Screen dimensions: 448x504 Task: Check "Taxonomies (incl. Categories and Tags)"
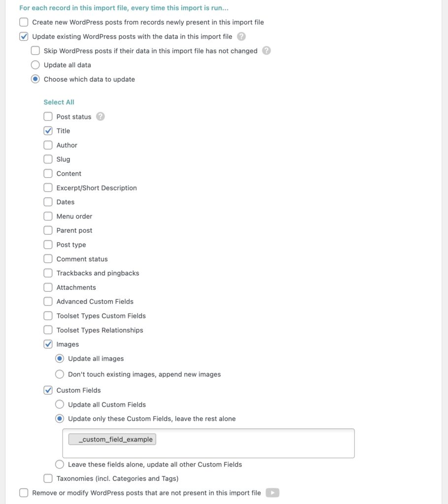(x=48, y=478)
